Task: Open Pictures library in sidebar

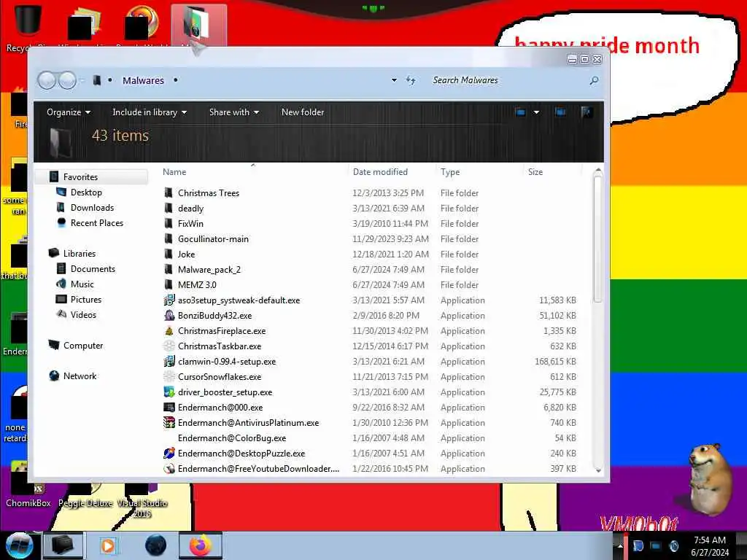Action: coord(86,300)
